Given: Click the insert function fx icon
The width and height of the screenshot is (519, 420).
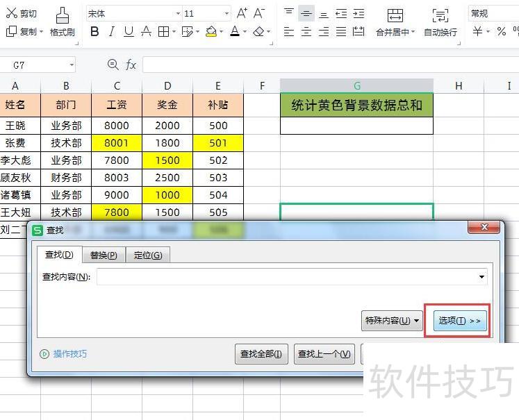Looking at the screenshot, I should click(x=131, y=65).
